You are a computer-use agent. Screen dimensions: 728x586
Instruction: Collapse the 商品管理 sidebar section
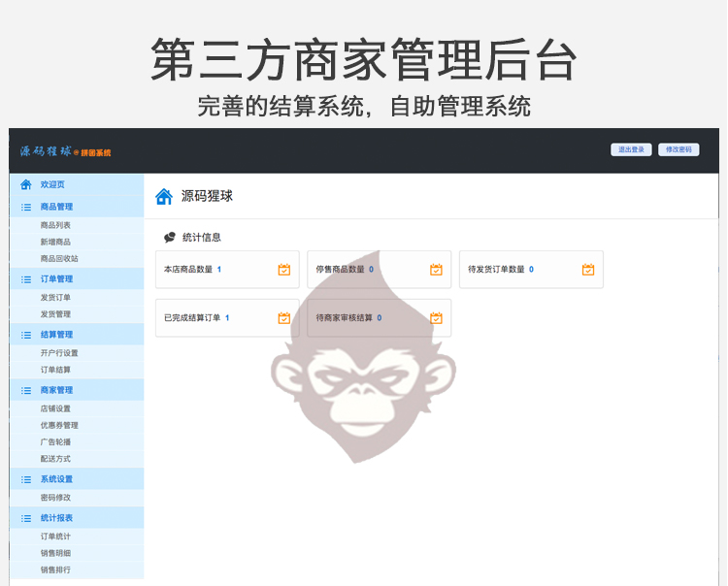click(x=77, y=207)
